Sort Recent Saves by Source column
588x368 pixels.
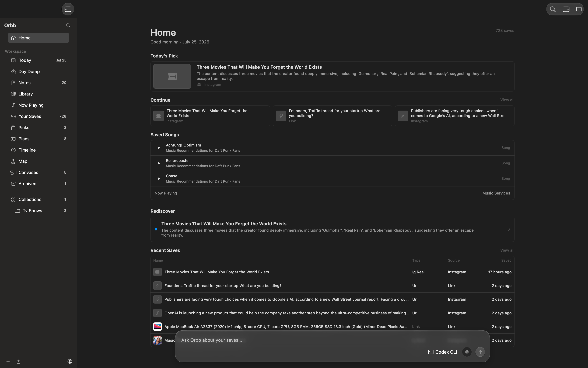point(454,260)
